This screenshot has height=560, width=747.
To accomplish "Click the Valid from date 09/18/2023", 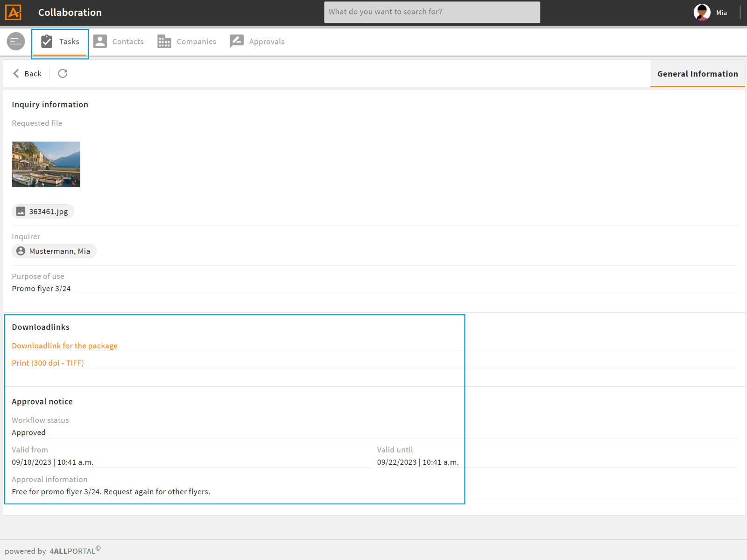I will click(x=53, y=462).
